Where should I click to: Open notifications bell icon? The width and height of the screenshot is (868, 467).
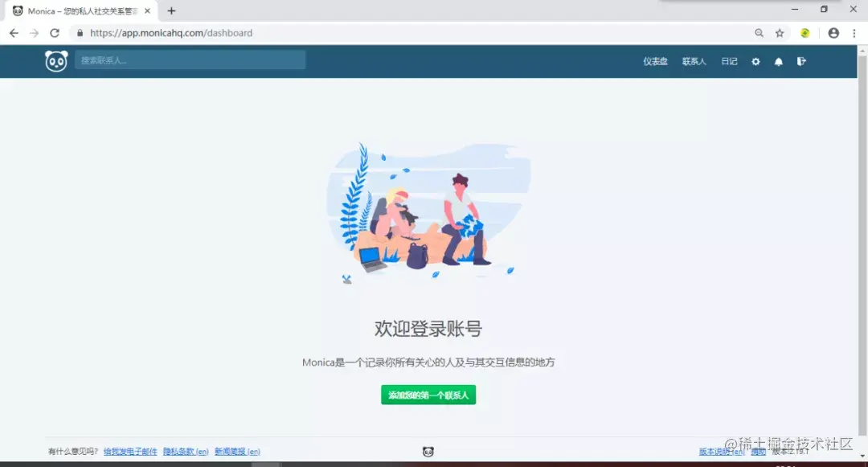[778, 61]
